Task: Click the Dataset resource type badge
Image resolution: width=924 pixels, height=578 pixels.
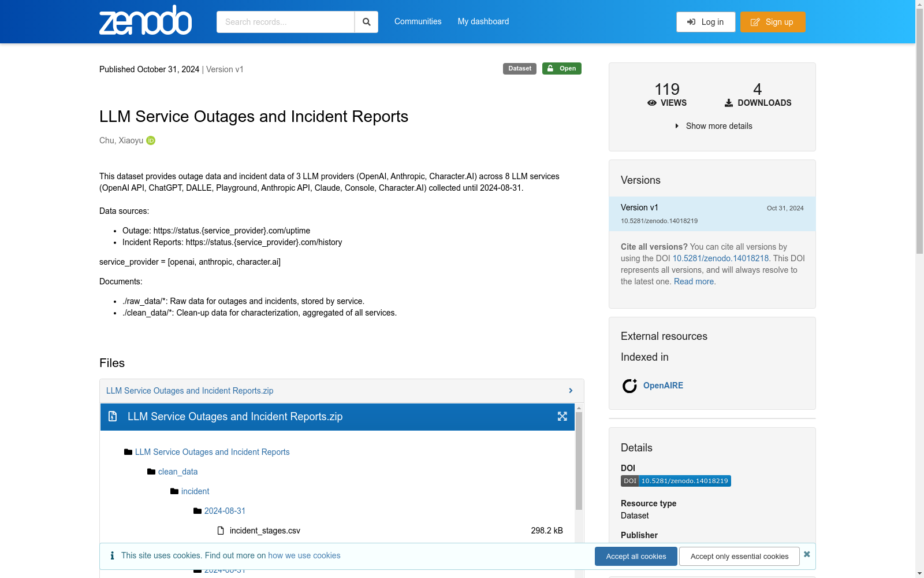Action: [x=520, y=68]
